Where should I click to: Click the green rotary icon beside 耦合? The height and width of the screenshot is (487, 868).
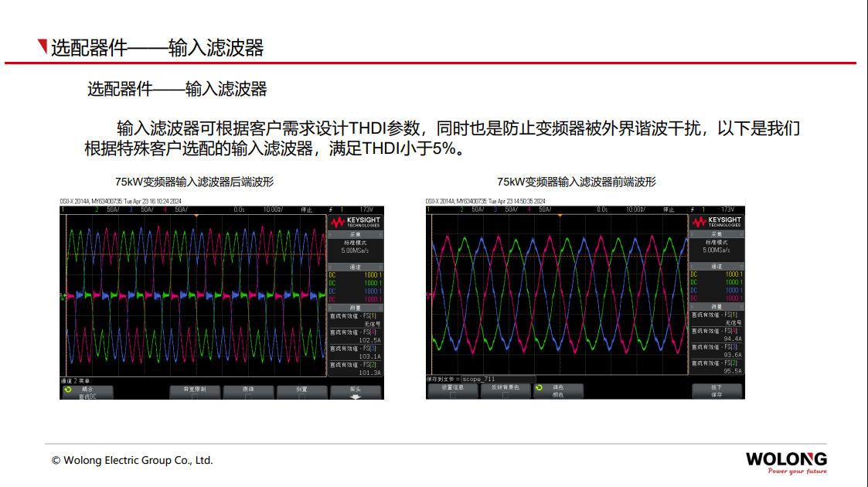tap(67, 390)
